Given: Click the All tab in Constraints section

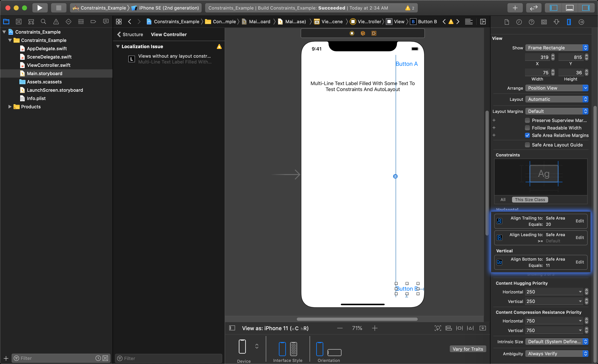Looking at the screenshot, I should [503, 199].
